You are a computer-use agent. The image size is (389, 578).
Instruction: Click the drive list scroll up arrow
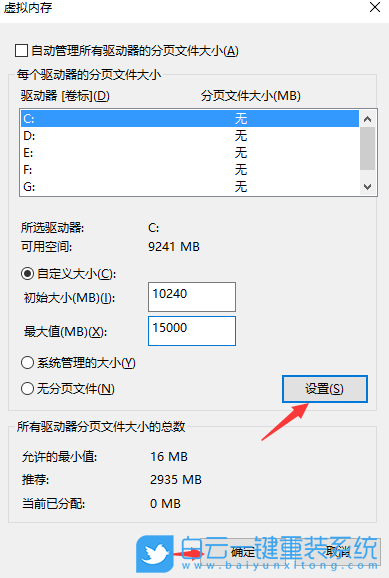(367, 119)
